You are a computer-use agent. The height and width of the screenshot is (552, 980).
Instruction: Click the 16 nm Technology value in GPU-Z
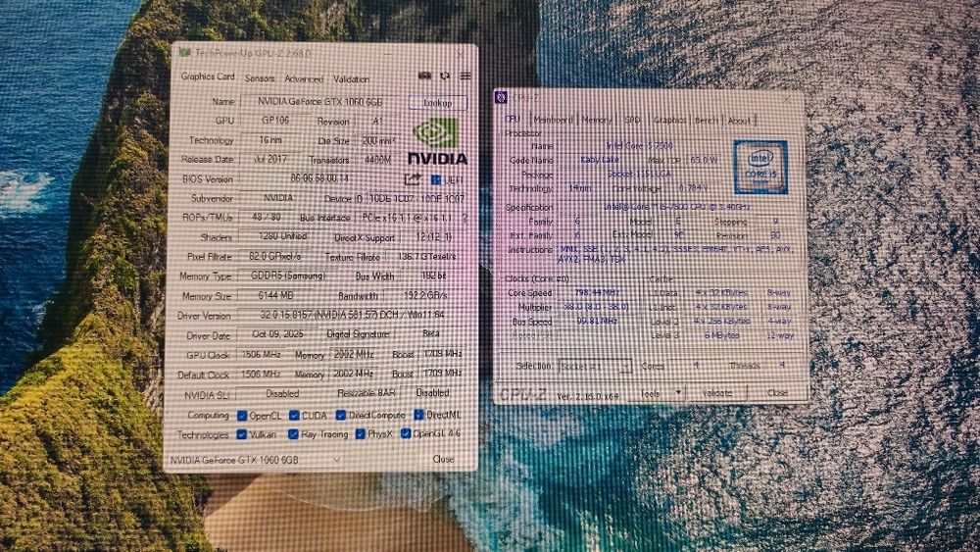(x=270, y=140)
